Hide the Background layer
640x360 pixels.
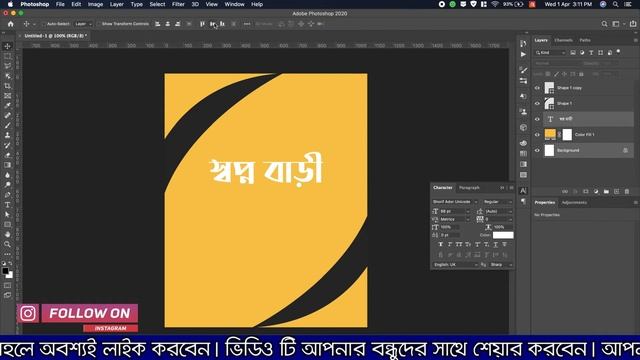pos(537,150)
